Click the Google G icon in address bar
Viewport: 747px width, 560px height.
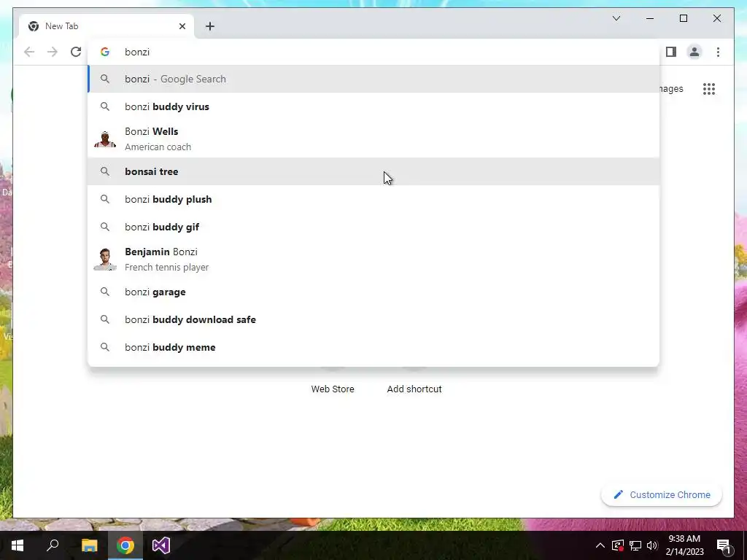click(105, 52)
